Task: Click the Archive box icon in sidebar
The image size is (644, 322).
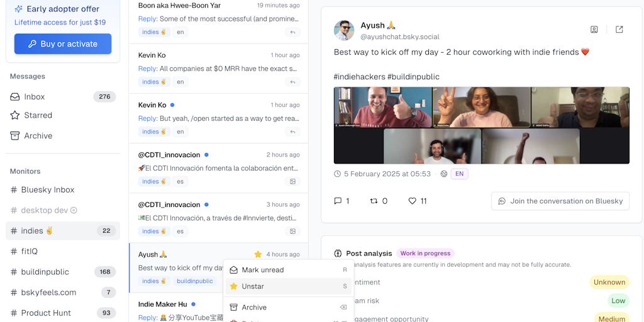Action: click(x=15, y=136)
